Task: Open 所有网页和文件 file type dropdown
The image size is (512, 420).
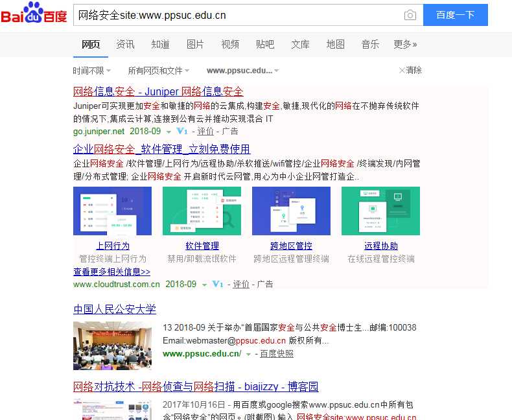Action: 158,71
